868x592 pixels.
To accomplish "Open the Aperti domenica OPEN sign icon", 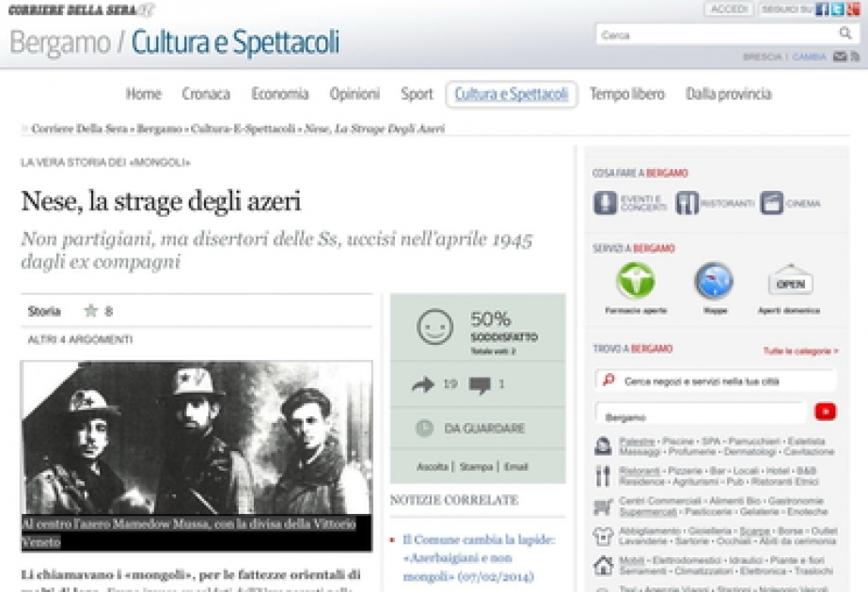I will point(790,281).
